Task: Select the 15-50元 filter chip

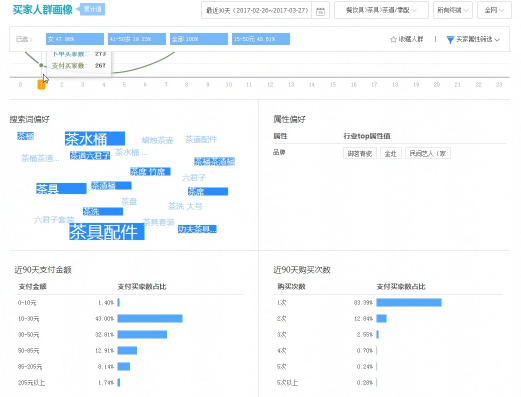Action: pos(261,39)
